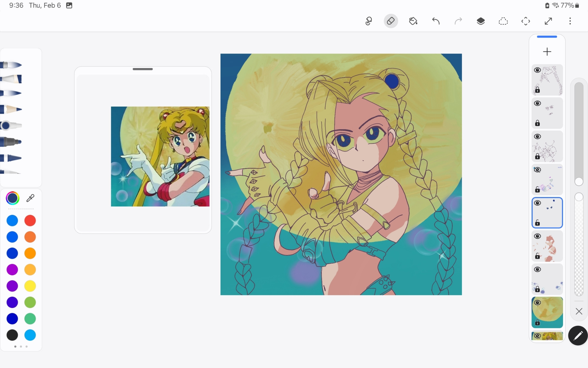Select the skin-tone layer thumbnail
This screenshot has width=588, height=368.
click(547, 246)
